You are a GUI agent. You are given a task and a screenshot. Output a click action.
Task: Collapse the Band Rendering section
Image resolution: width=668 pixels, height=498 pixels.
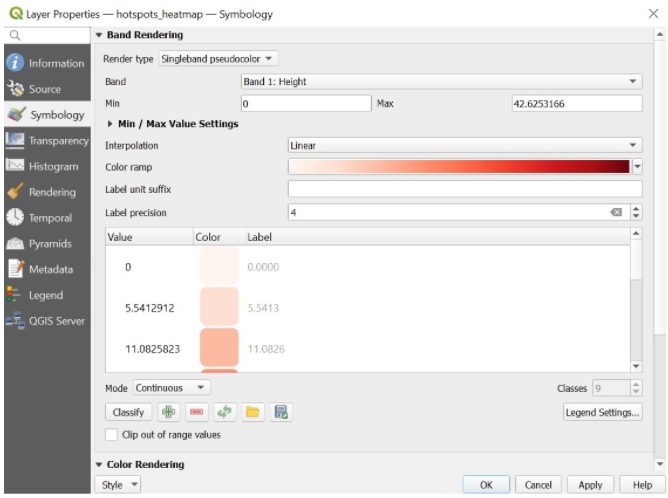[x=99, y=35]
